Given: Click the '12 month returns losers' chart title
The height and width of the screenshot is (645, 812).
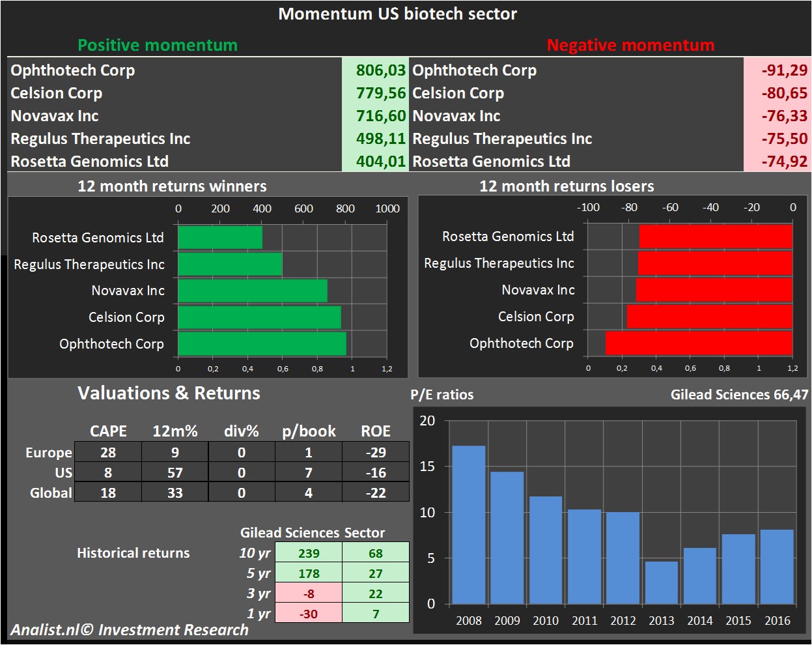Looking at the screenshot, I should point(567,186).
